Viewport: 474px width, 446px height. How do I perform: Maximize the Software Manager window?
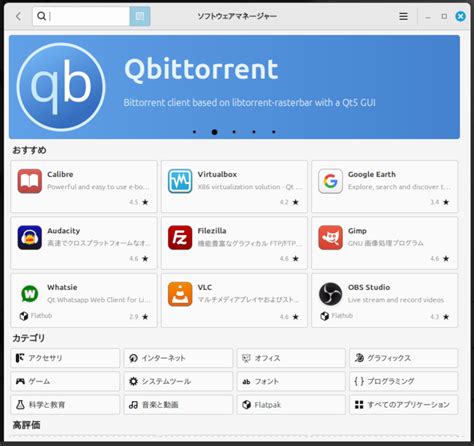[x=444, y=16]
